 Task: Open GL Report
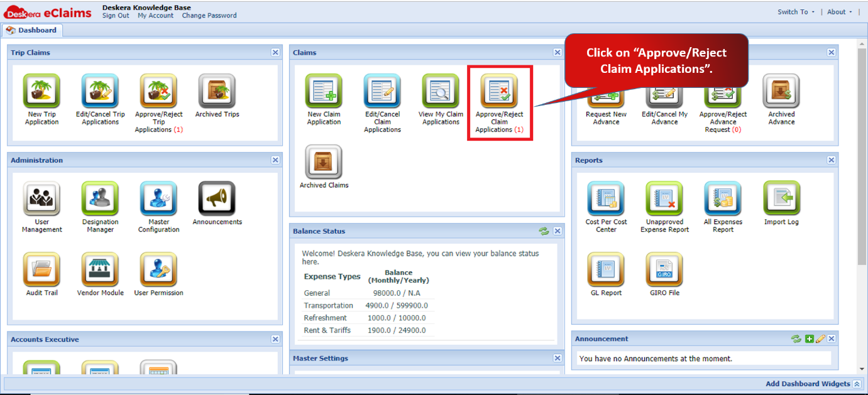pos(606,270)
